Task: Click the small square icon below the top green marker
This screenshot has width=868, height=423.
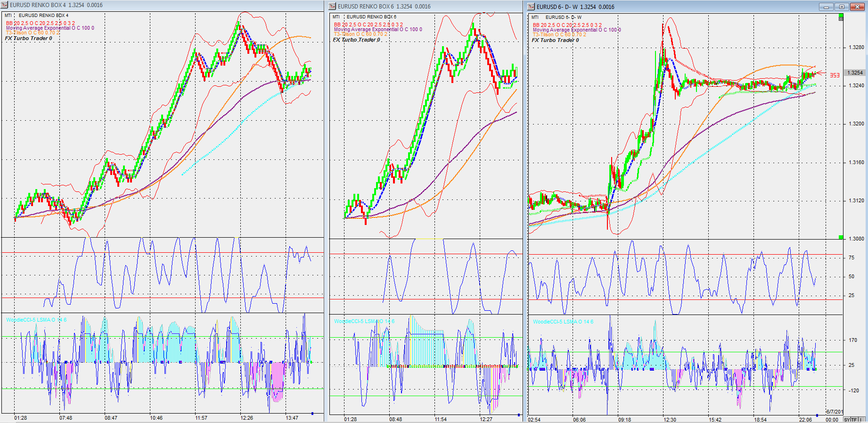Action: pyautogui.click(x=841, y=19)
